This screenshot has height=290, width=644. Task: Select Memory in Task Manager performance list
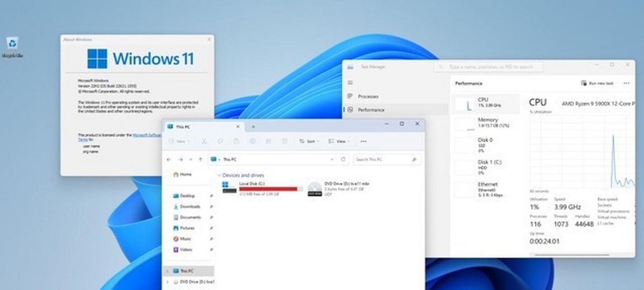point(486,125)
